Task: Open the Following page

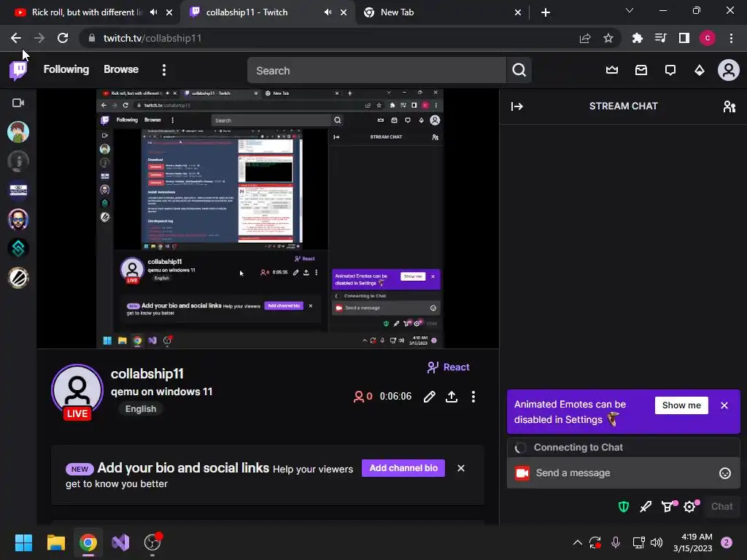Action: [x=66, y=69]
